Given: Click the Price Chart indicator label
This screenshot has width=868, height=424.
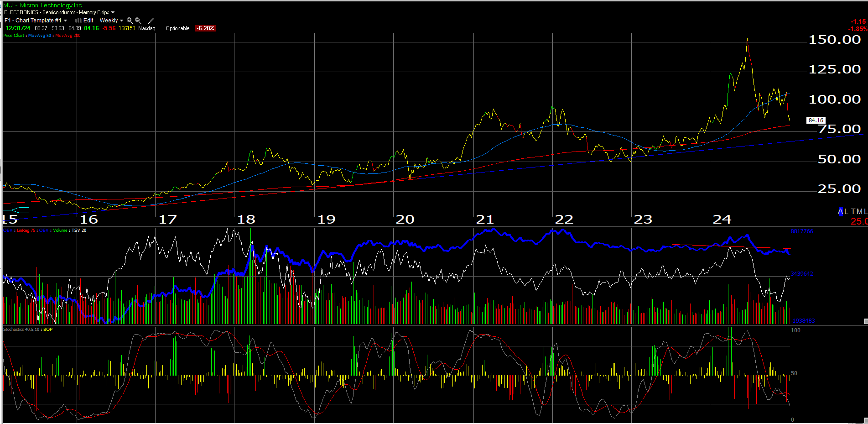Looking at the screenshot, I should coord(14,36).
